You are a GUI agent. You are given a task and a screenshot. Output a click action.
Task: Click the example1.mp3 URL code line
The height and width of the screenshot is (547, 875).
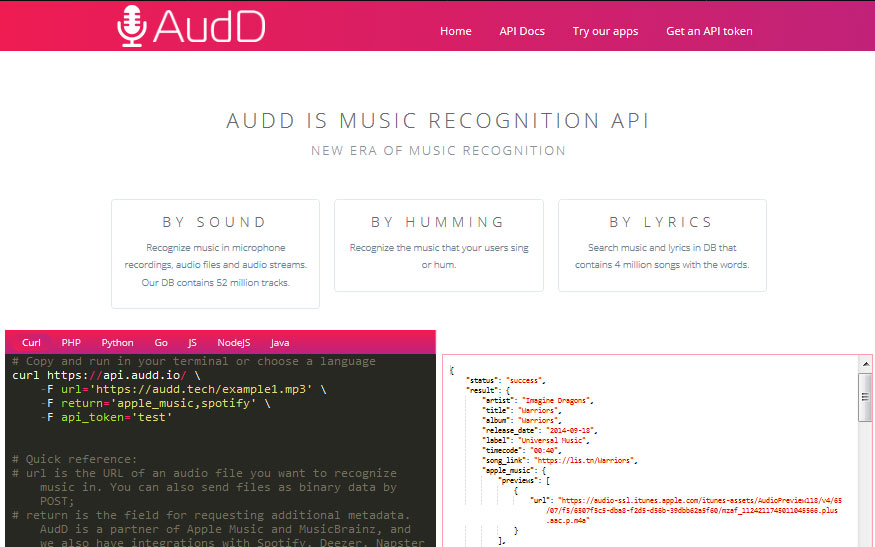coord(183,389)
